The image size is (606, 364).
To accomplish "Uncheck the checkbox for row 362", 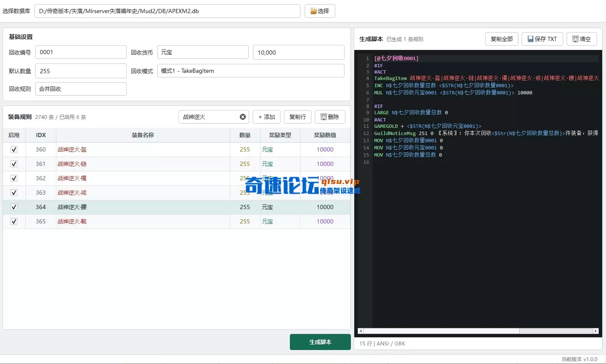I will tap(14, 178).
